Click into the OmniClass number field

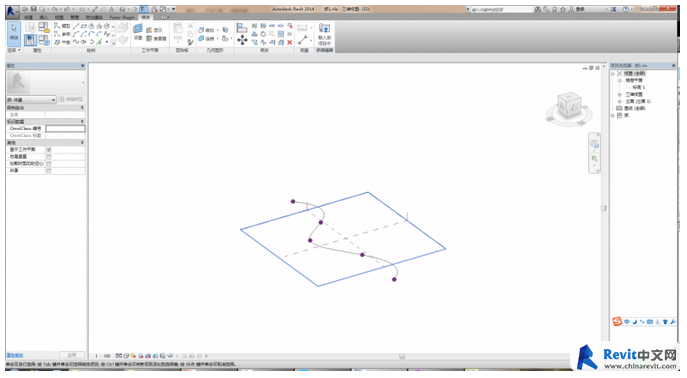[x=65, y=129]
